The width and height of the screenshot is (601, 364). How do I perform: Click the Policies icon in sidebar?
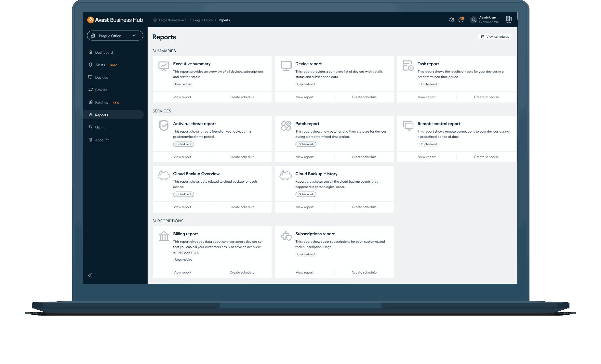pyautogui.click(x=90, y=90)
